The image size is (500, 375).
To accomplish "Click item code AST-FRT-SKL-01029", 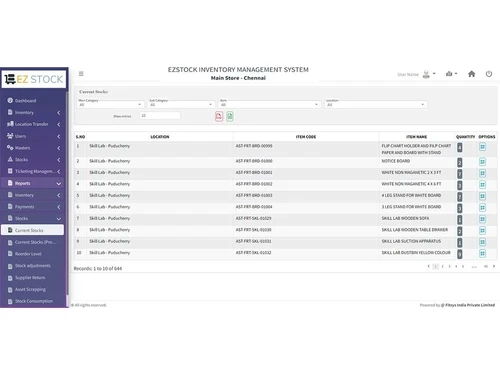I will [x=253, y=218].
